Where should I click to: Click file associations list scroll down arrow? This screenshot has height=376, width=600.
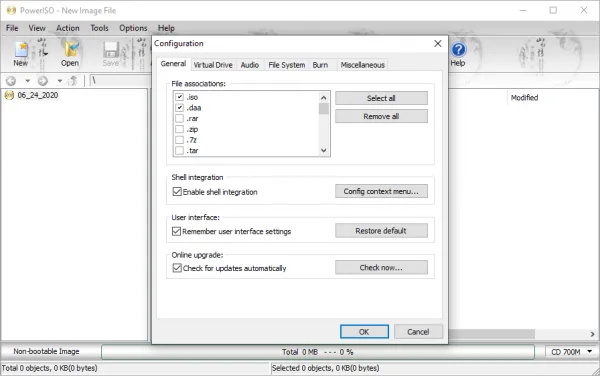point(324,150)
